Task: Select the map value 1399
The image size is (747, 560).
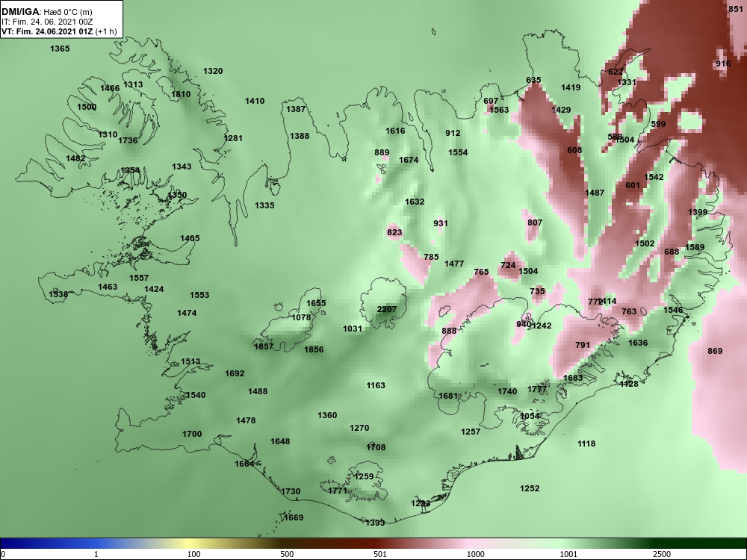Action: pyautogui.click(x=698, y=212)
